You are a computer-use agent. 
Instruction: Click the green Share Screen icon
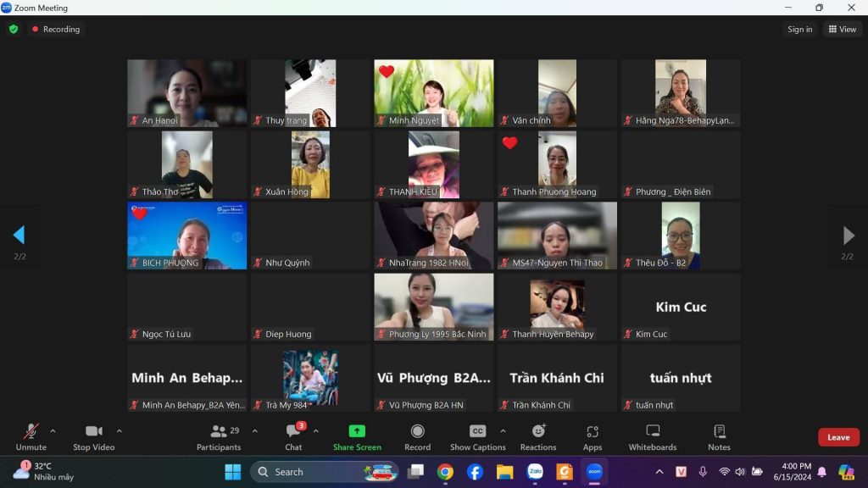coord(357,431)
